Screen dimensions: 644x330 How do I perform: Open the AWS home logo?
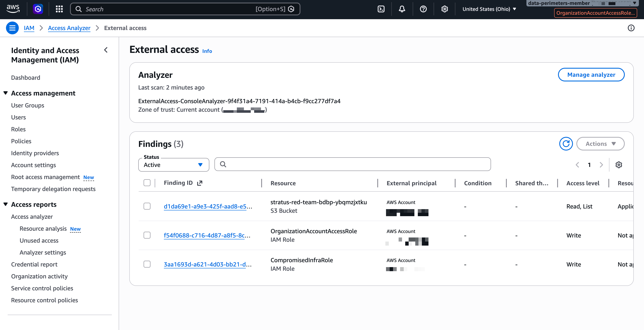pos(13,9)
